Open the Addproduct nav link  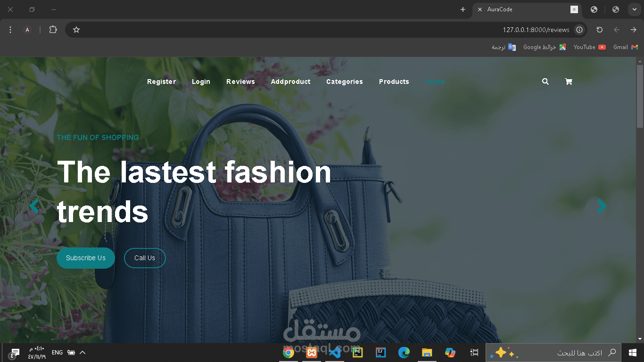pyautogui.click(x=290, y=82)
